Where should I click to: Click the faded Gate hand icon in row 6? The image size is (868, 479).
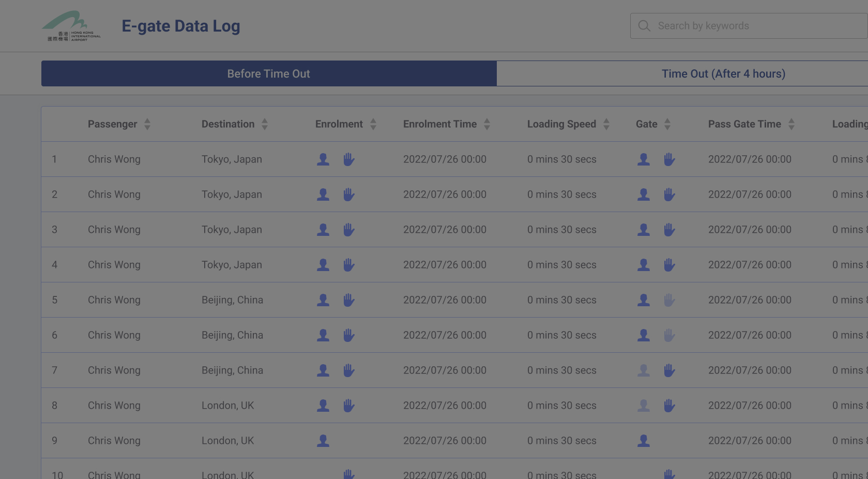[x=669, y=335]
